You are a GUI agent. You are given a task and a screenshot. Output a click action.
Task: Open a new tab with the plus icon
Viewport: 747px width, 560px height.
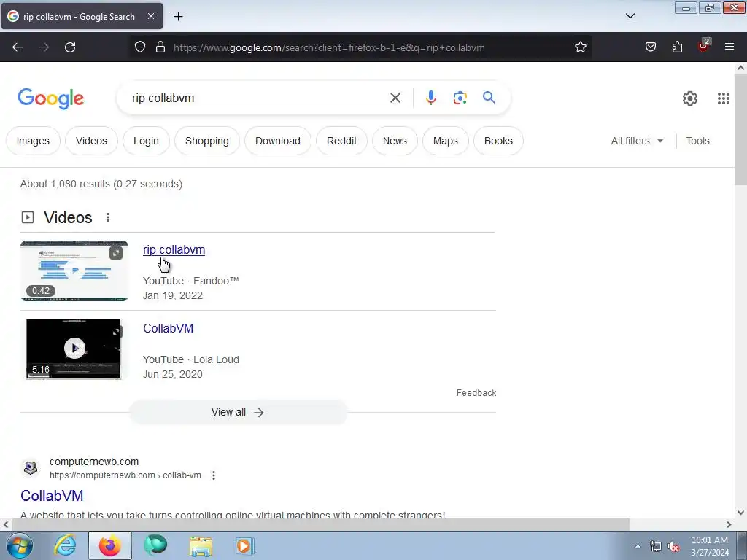pyautogui.click(x=178, y=17)
